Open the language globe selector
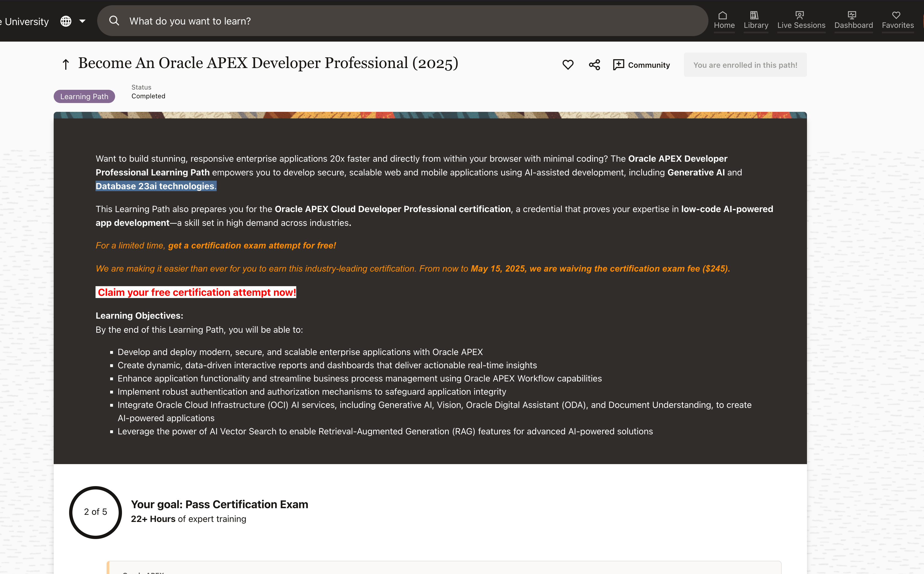Screen dimensions: 924x574 click(x=66, y=21)
